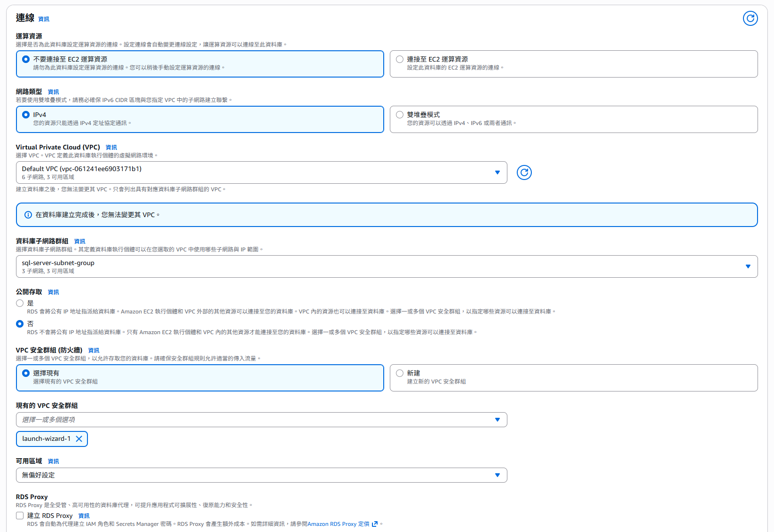The width and height of the screenshot is (774, 532).
Task: Refresh the connectivity section with top-right icon
Action: (x=750, y=18)
